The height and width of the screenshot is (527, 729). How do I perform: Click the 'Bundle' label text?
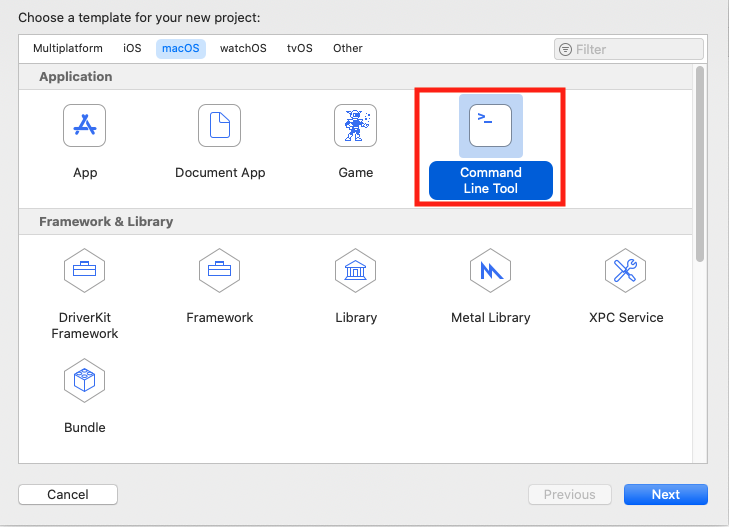click(85, 428)
